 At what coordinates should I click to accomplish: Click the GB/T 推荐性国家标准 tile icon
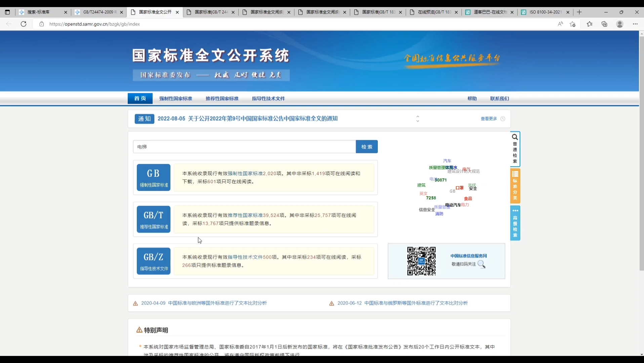pos(154,219)
